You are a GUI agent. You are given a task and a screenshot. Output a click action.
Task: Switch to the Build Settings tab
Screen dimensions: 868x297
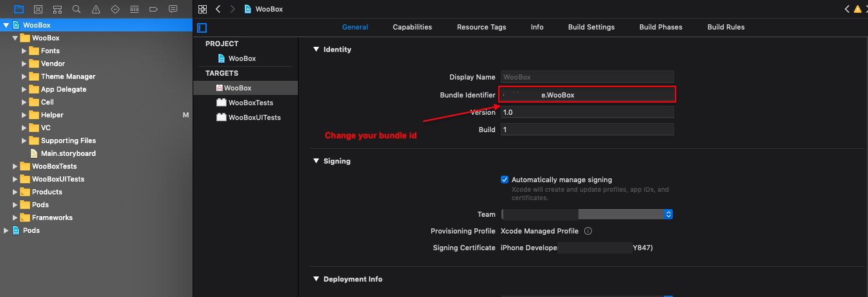pos(591,27)
